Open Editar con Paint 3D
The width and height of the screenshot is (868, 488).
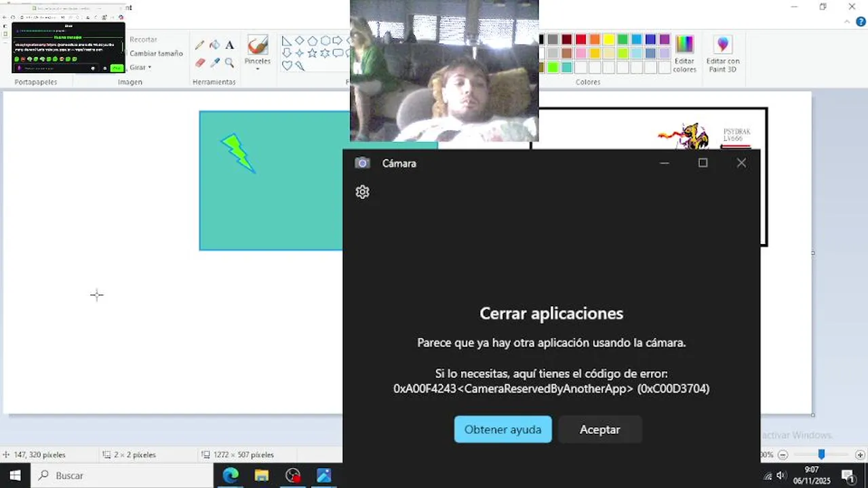[x=723, y=53]
